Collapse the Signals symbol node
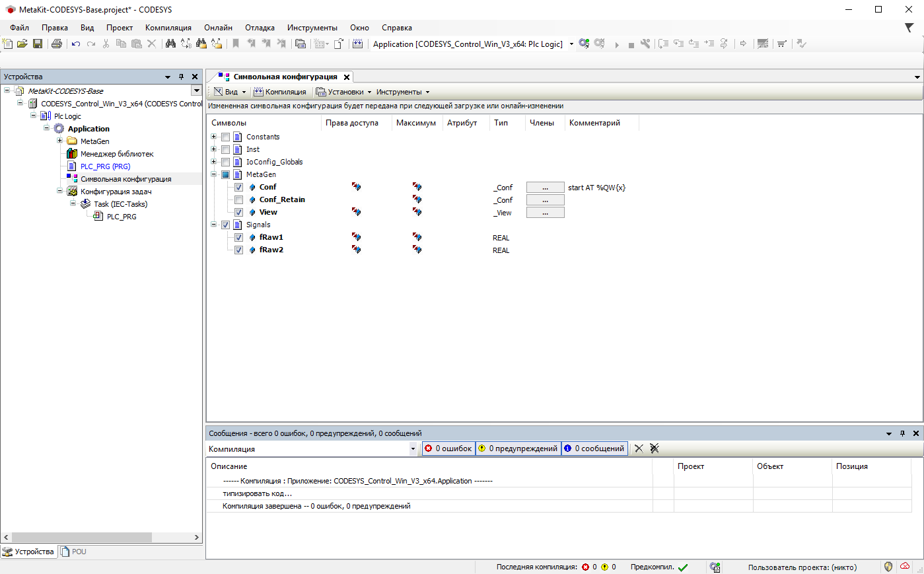 [x=213, y=225]
